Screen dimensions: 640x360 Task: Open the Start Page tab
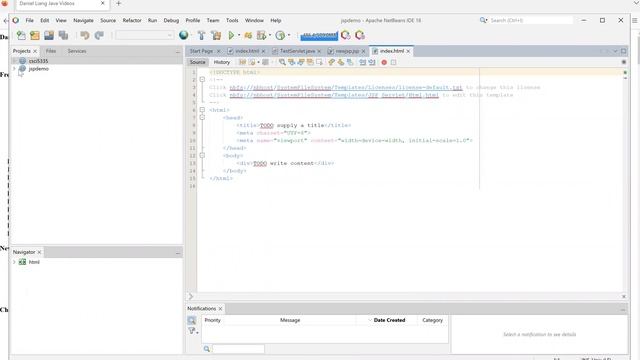[x=201, y=51]
